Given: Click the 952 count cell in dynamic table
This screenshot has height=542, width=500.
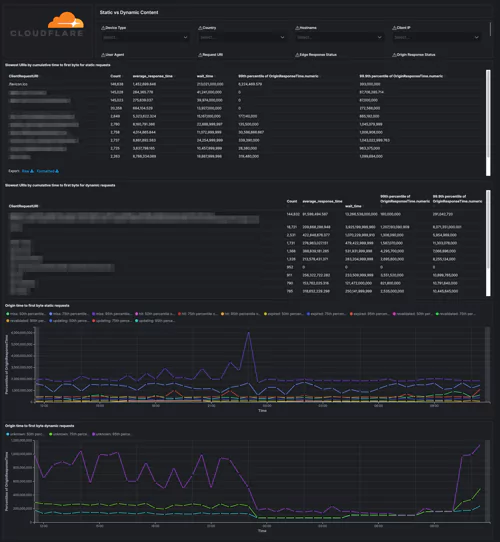Looking at the screenshot, I should 290,267.
